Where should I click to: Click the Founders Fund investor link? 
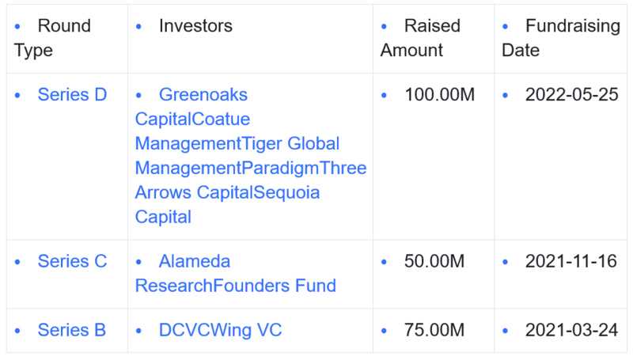click(x=275, y=285)
